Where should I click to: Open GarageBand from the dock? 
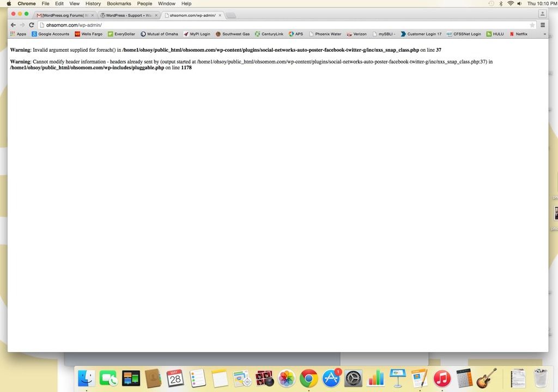[x=487, y=378]
